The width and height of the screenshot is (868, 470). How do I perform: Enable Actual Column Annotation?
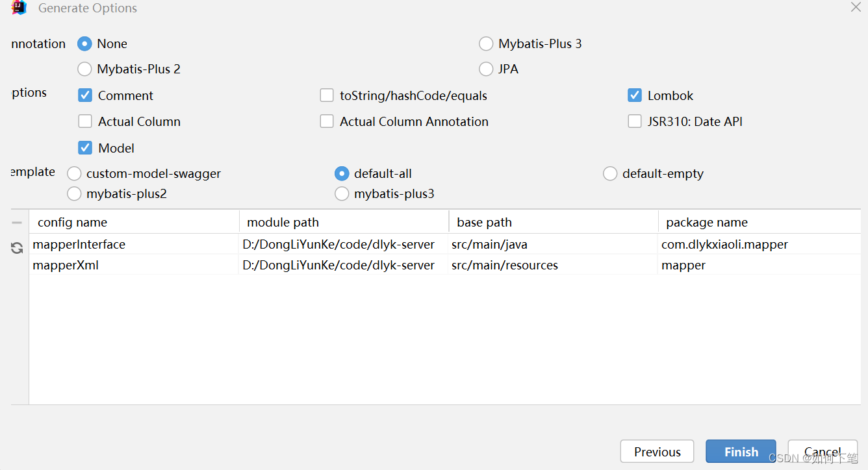[327, 121]
